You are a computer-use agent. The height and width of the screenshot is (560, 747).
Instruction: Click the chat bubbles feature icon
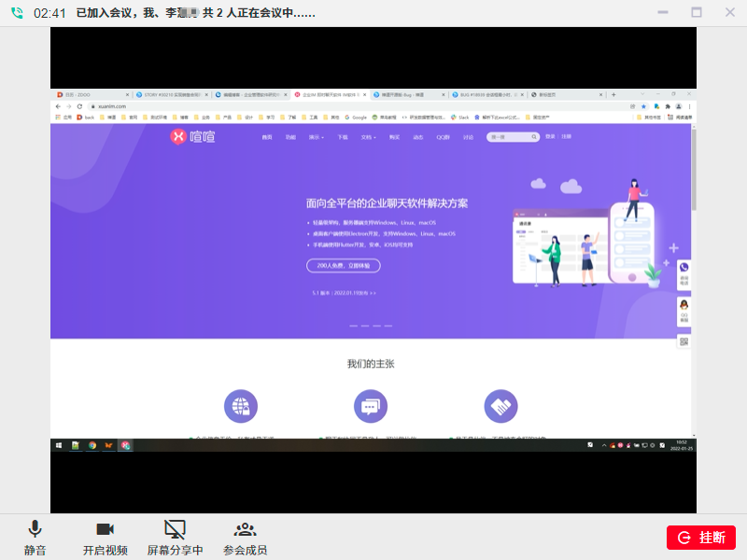(x=371, y=406)
